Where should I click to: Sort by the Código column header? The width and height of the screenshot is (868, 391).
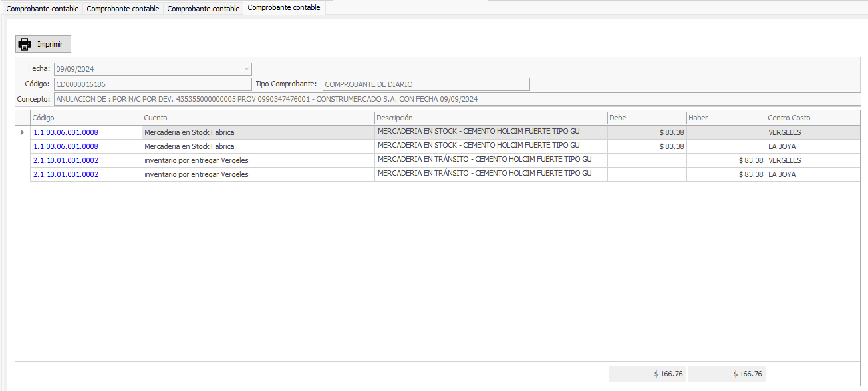click(x=86, y=118)
